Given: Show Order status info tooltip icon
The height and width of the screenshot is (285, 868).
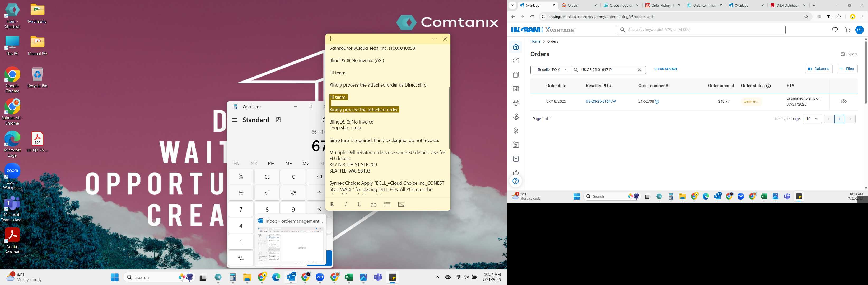Looking at the screenshot, I should tap(769, 86).
